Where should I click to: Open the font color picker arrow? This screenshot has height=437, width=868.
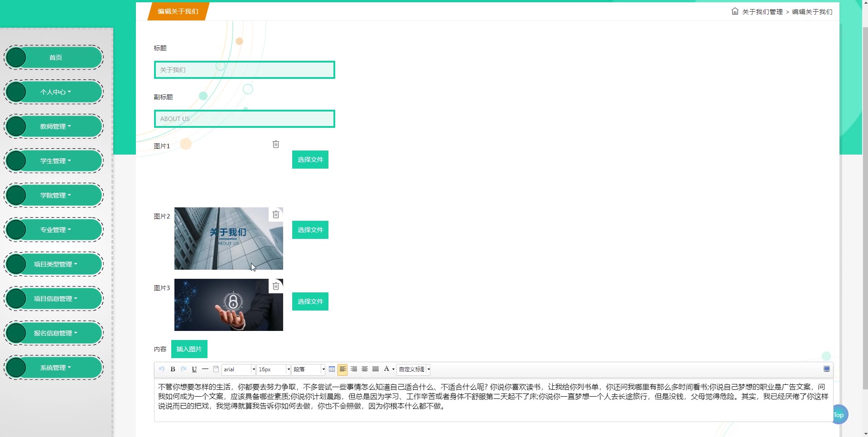coord(393,369)
